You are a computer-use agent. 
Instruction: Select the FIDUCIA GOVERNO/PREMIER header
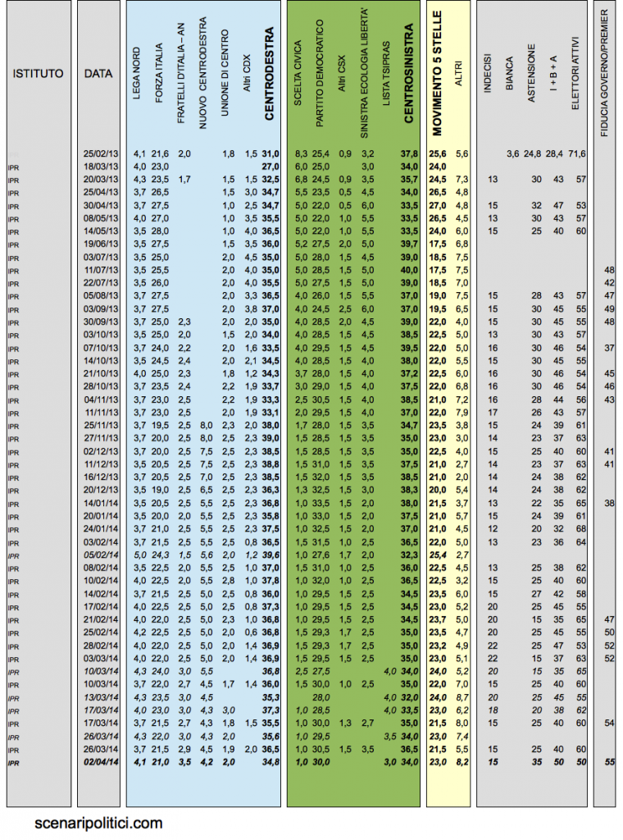click(604, 73)
